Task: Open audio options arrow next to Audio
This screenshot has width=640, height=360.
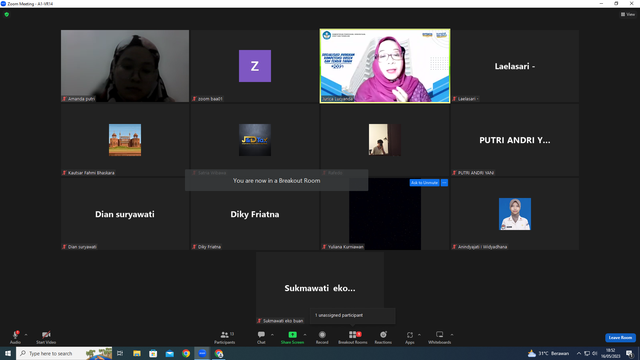Action: click(x=26, y=335)
